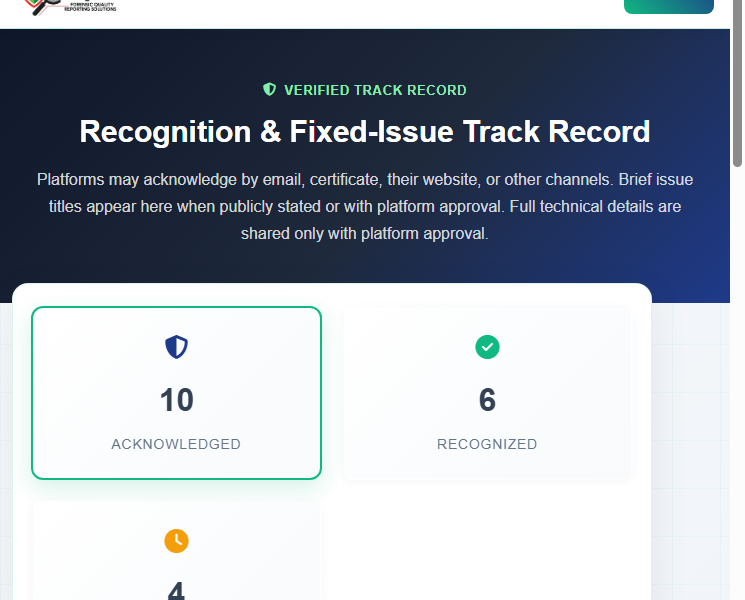The width and height of the screenshot is (745, 600).
Task: Click the 'ACKNOWLEDGED' label
Action: click(x=176, y=444)
